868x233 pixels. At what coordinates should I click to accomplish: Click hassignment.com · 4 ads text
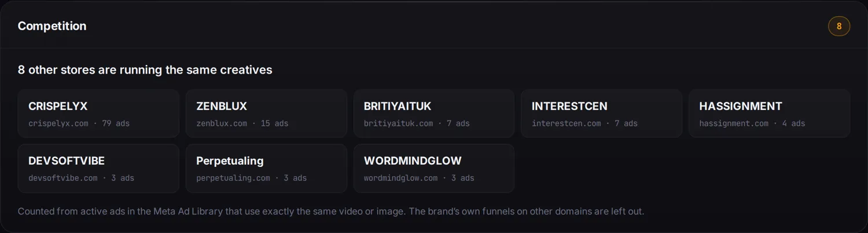tap(752, 123)
